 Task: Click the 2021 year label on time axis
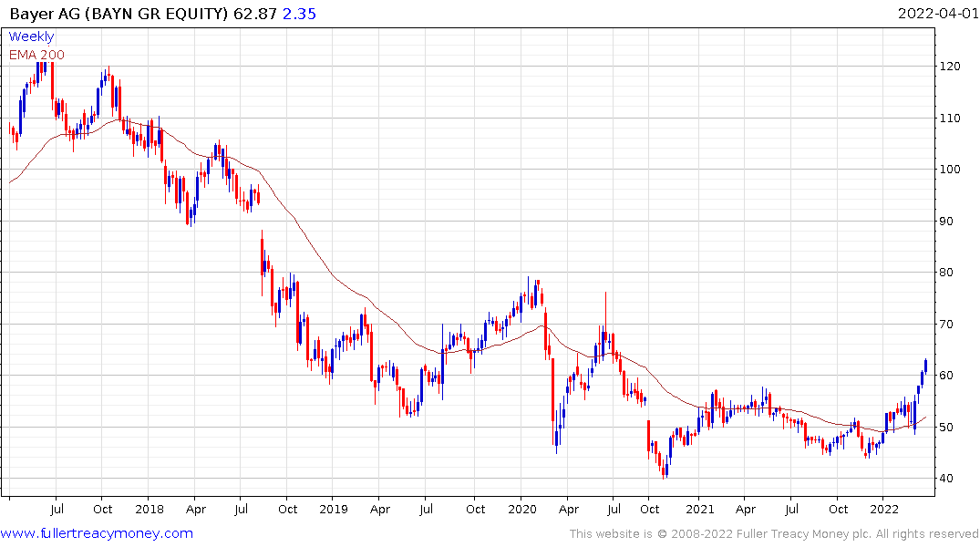pos(700,510)
